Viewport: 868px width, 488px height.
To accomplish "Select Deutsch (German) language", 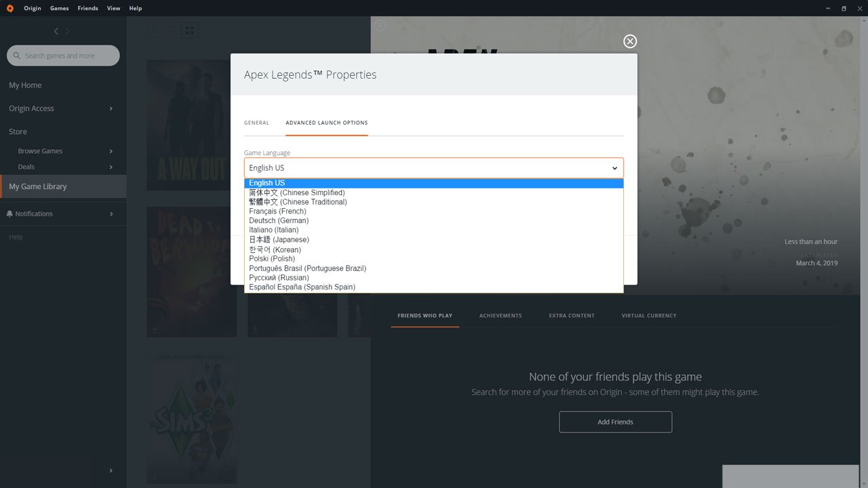I will [434, 220].
